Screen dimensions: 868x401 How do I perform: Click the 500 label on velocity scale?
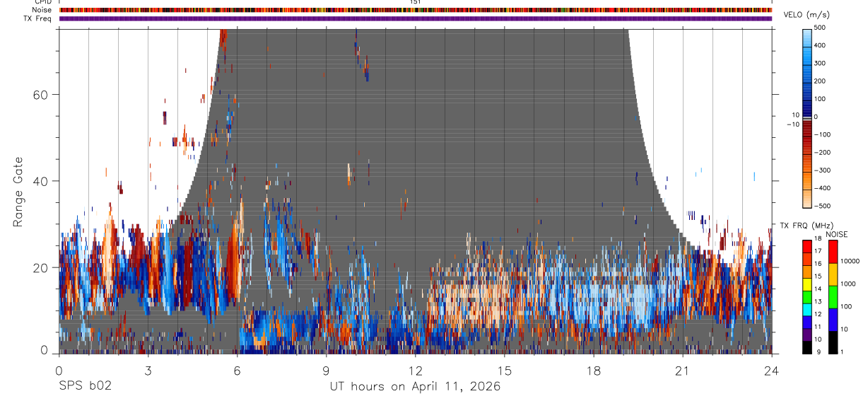click(820, 28)
